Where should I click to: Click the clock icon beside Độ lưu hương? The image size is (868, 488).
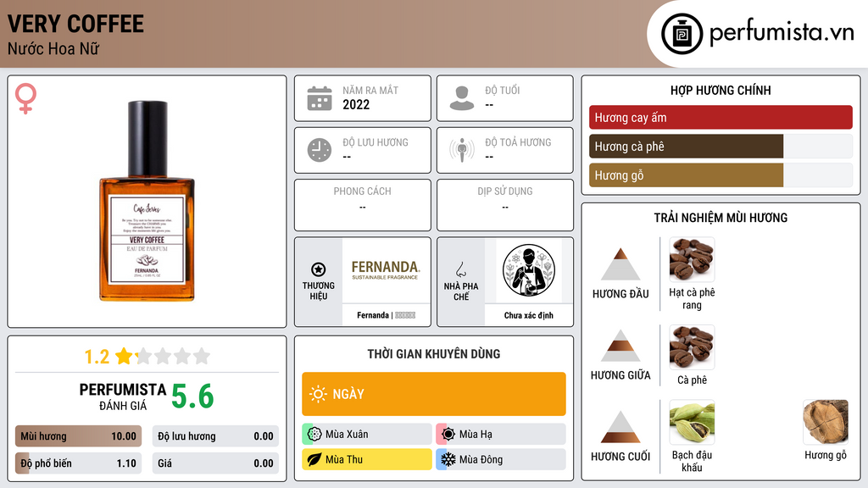click(320, 150)
